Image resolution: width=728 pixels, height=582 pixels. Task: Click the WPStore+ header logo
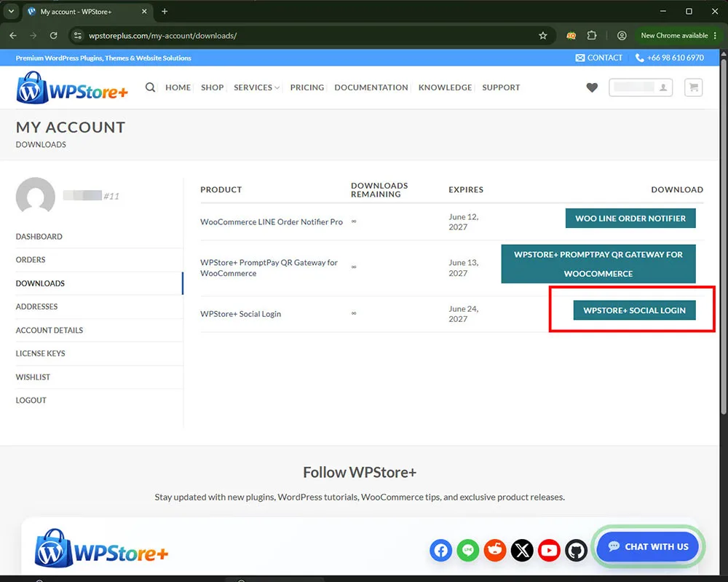click(72, 87)
